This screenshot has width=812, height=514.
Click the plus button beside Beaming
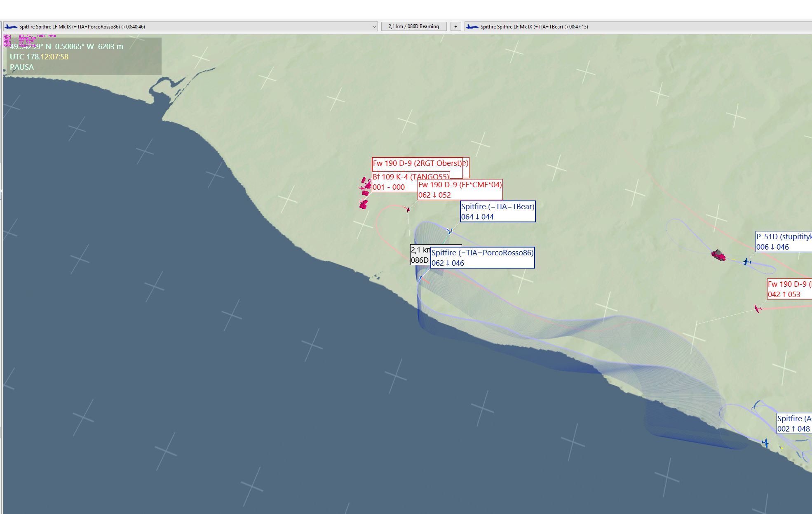(x=455, y=26)
